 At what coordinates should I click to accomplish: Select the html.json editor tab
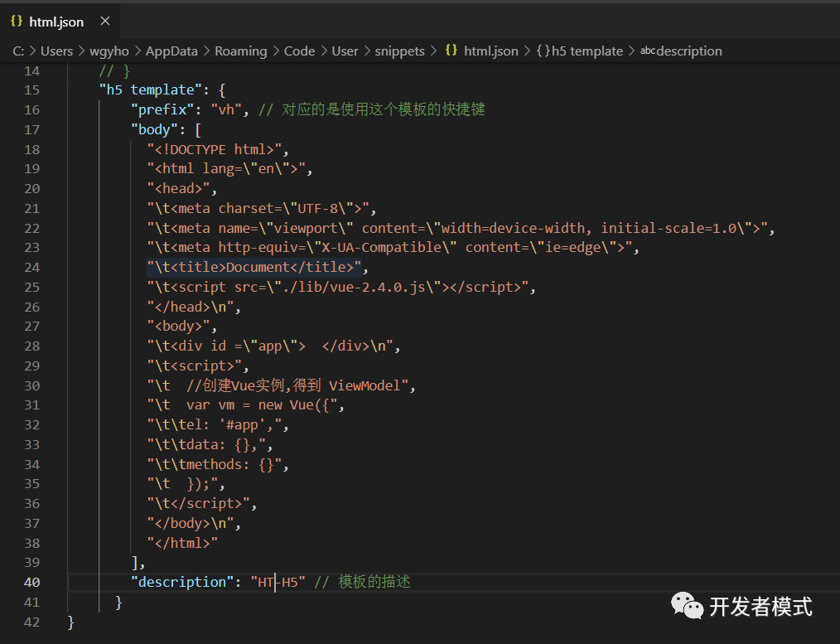tap(60, 22)
